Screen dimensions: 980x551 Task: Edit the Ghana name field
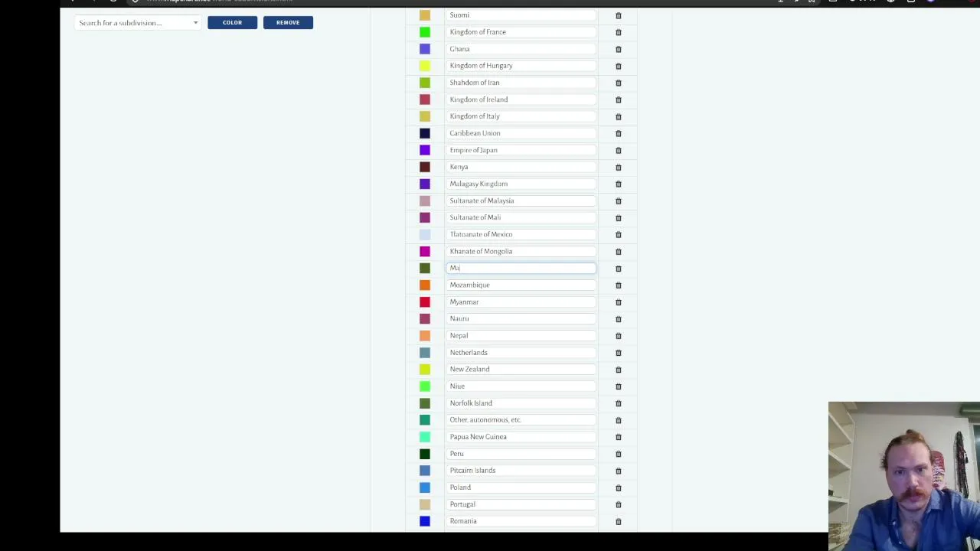click(521, 49)
